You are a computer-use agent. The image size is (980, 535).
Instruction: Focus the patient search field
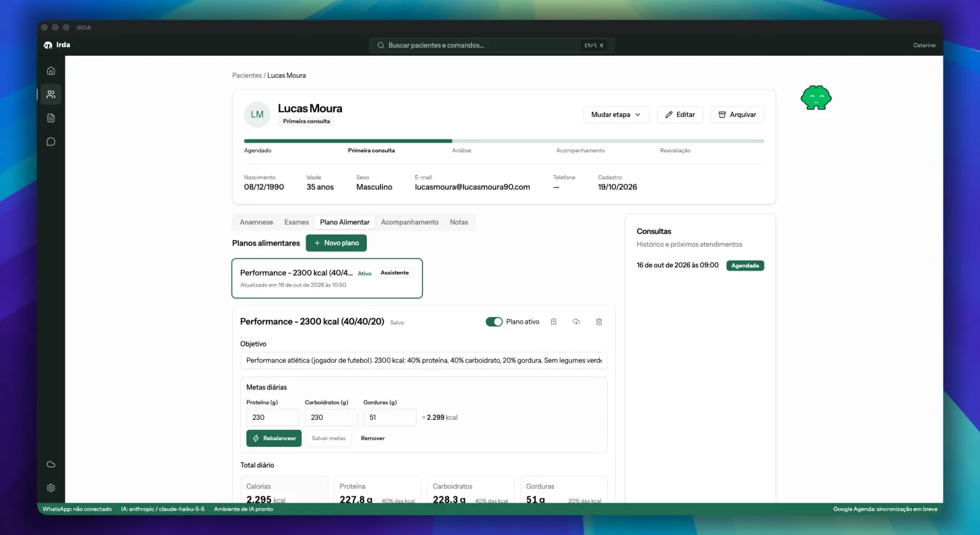click(x=492, y=45)
